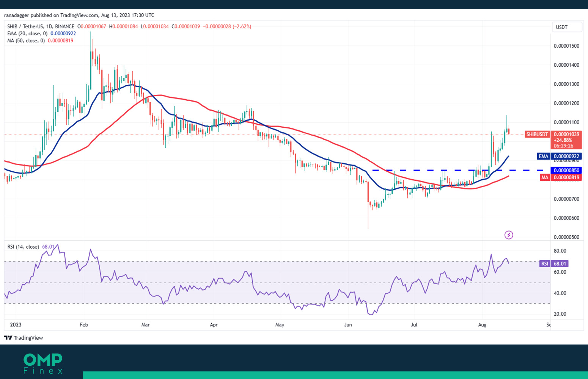The height and width of the screenshot is (379, 588).
Task: Click the TradingView logo at bottom left
Action: pyautogui.click(x=24, y=338)
